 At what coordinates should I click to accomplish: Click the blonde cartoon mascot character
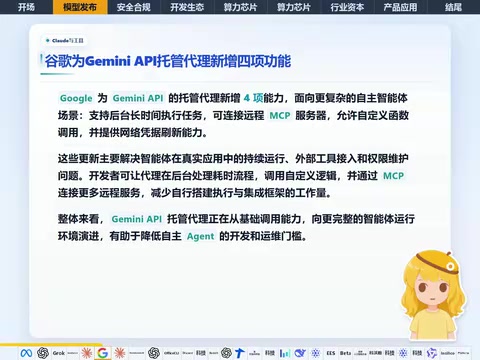coord(433,295)
